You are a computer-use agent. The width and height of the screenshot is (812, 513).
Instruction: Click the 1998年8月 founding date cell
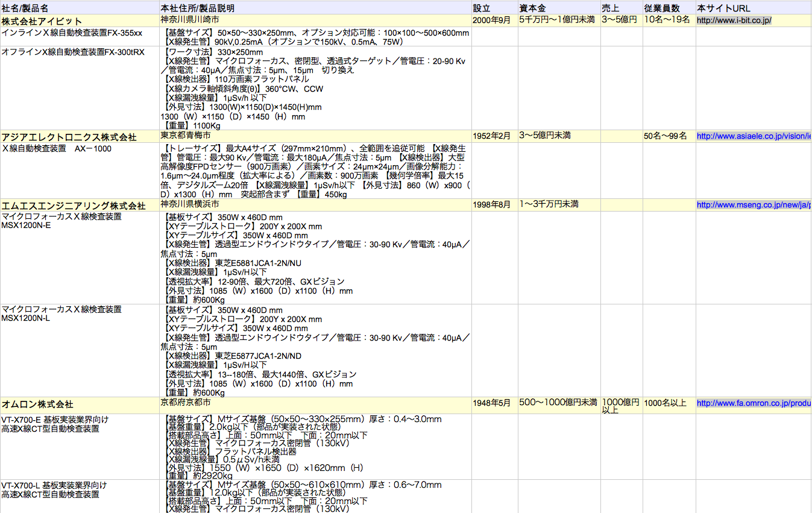494,205
